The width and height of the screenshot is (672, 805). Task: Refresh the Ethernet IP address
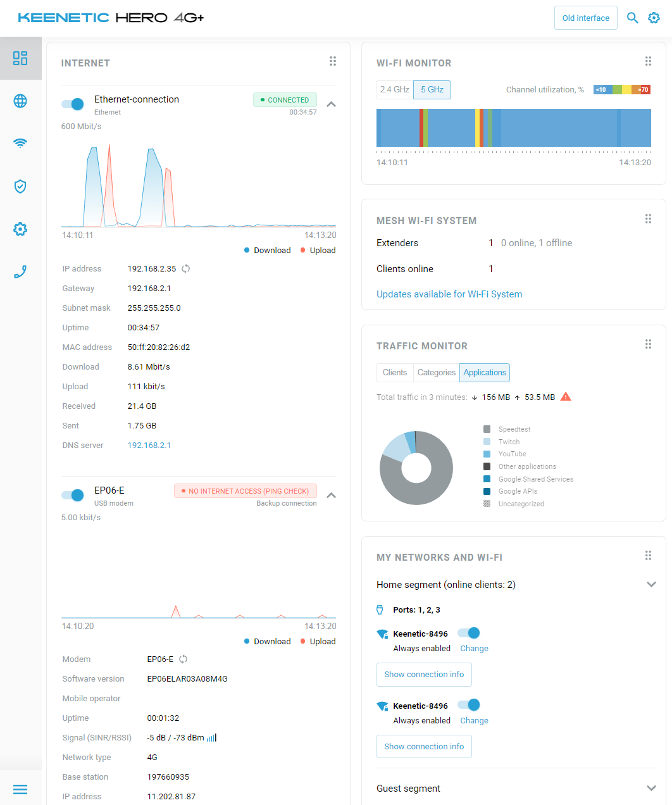(186, 269)
